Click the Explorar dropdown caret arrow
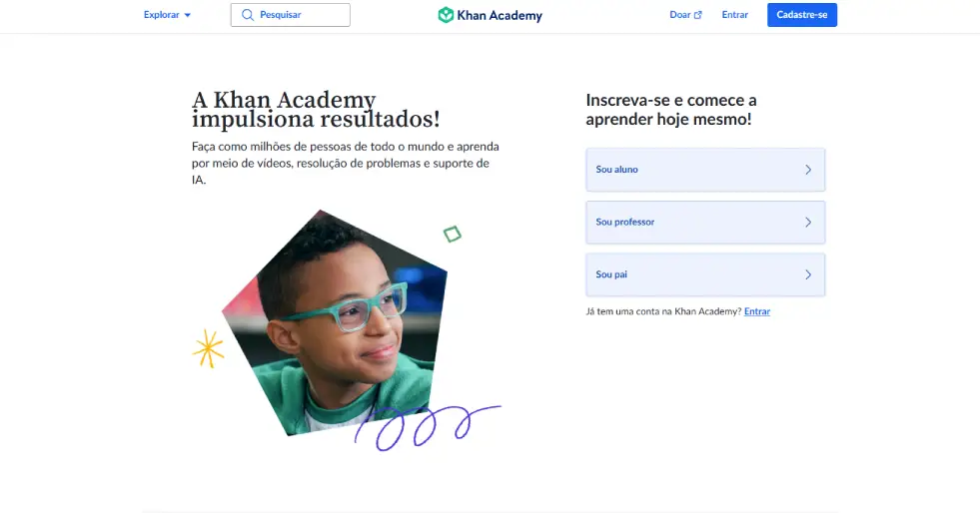The width and height of the screenshot is (980, 513). 187,16
